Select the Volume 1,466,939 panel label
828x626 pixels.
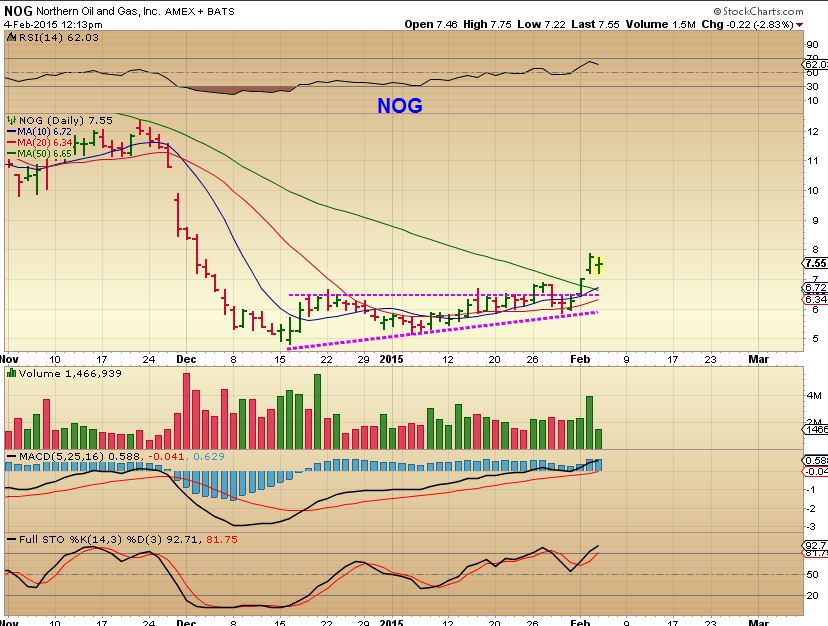(x=70, y=373)
